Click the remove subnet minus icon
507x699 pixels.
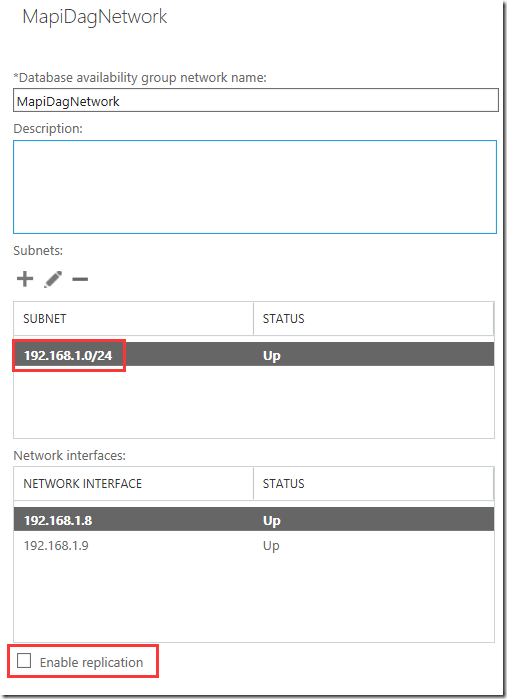(80, 280)
